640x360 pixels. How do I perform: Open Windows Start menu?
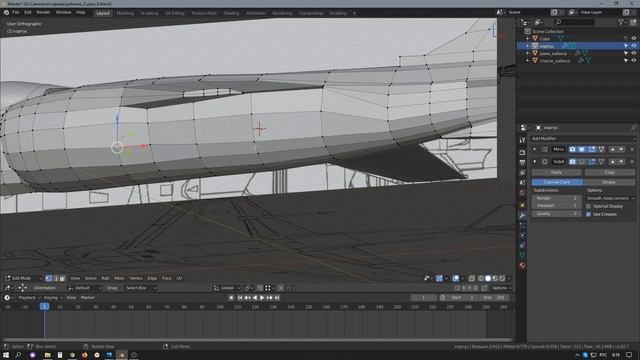[6, 355]
